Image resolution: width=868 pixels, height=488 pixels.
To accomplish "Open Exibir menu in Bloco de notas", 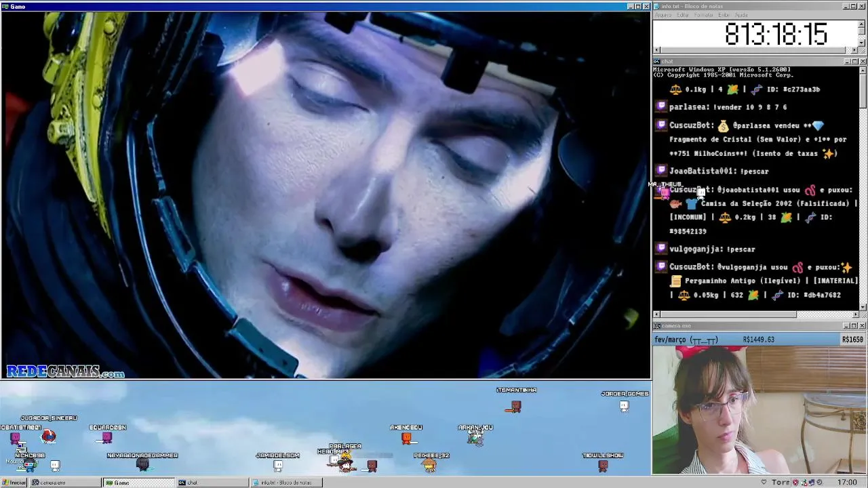I will point(724,15).
